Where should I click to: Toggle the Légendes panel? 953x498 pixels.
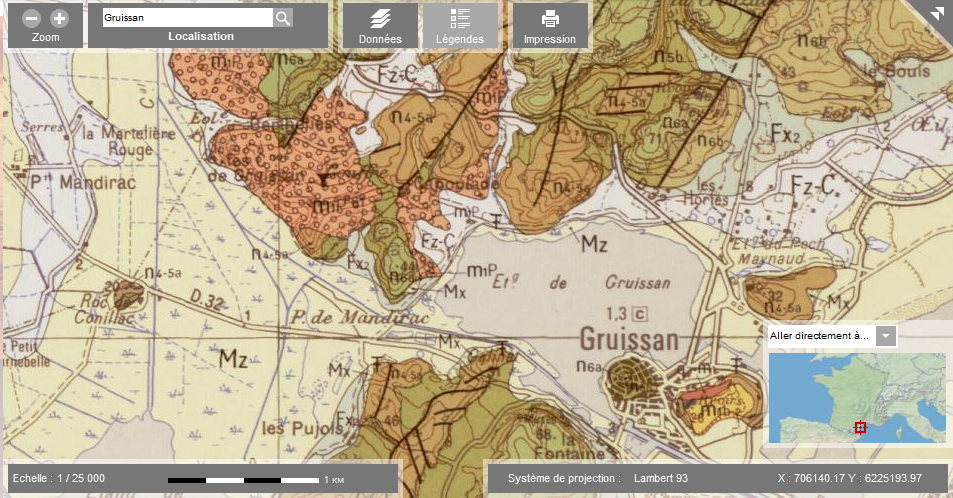(x=460, y=27)
